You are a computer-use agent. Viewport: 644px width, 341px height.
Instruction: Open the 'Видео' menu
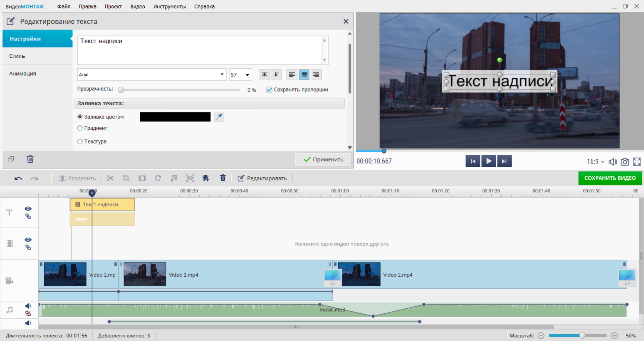click(138, 6)
